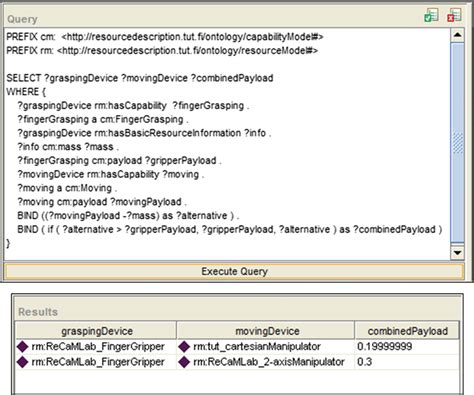Click ReCaMLab_FingerGripper cell in the tut_cartesianManipulator row

[x=96, y=347]
